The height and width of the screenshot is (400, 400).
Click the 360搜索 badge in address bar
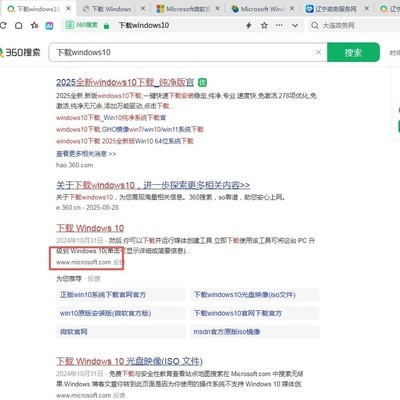[x=82, y=25]
